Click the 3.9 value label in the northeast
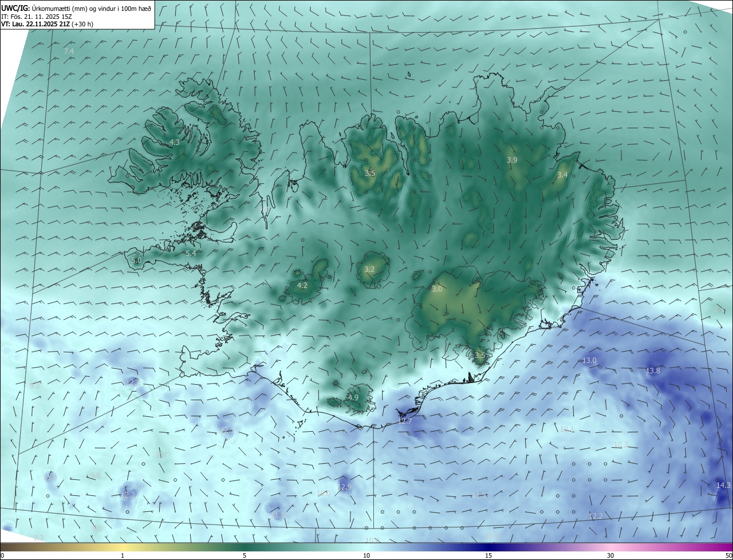 [x=512, y=160]
